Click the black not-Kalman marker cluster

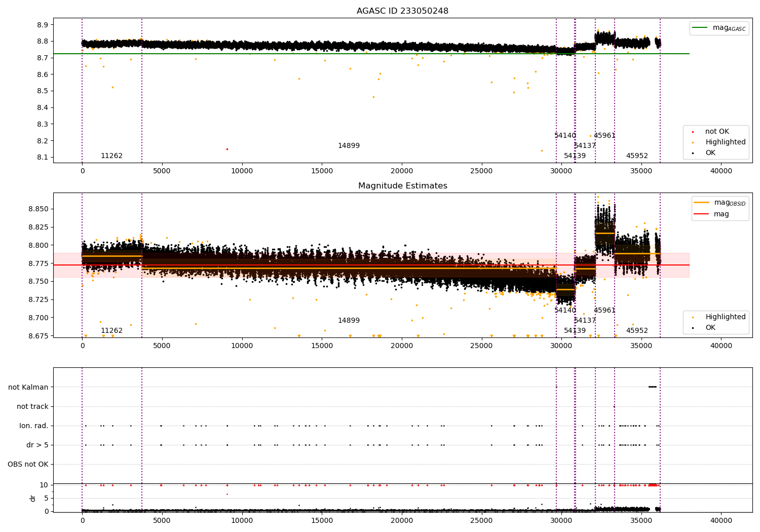coord(653,387)
